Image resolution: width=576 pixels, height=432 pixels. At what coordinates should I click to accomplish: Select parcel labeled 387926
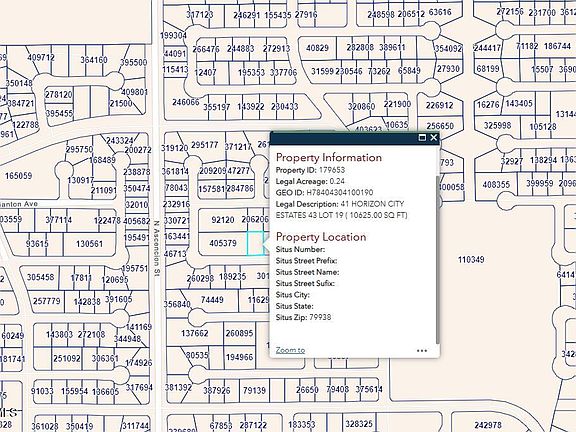(217, 390)
